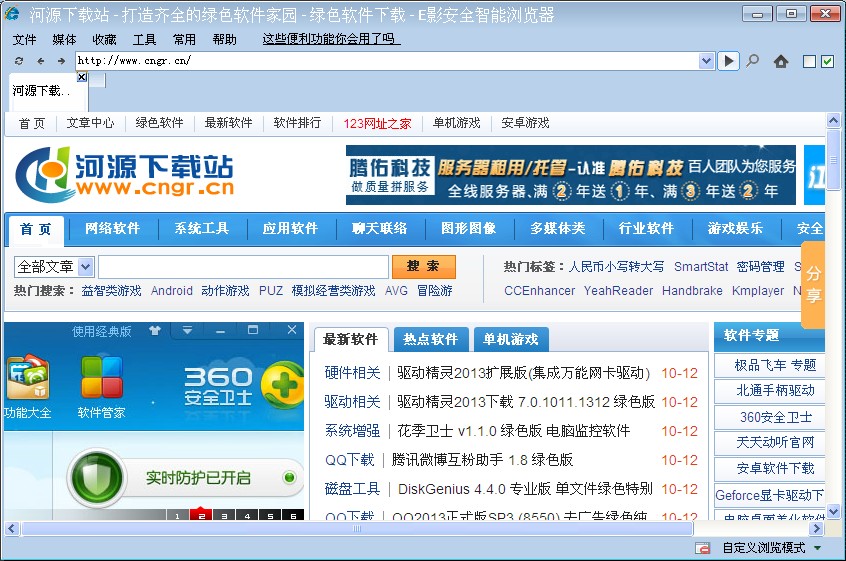Screen dimensions: 846x561
Task: Click the home icon in the toolbar
Action: (x=781, y=61)
